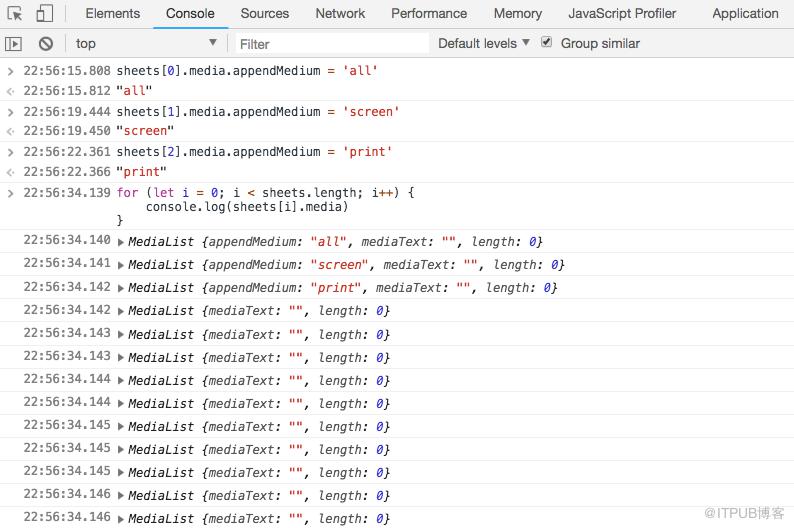Open the top context dropdown

coord(146,44)
